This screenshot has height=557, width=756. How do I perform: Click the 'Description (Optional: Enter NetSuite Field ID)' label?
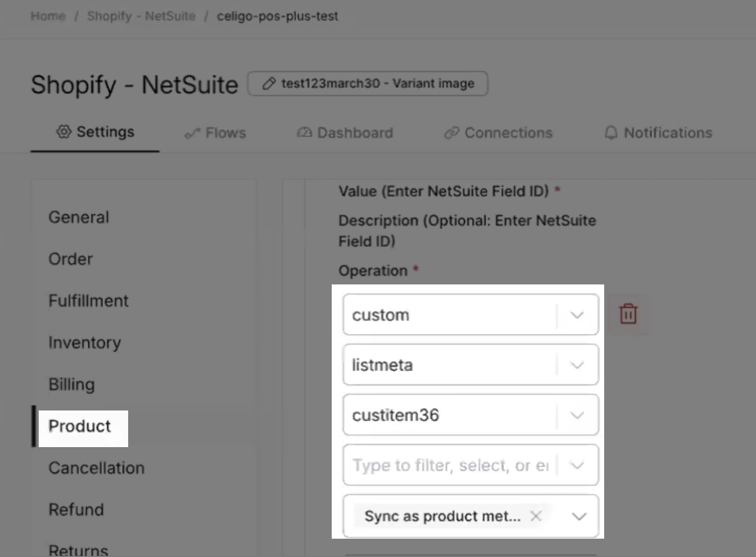point(467,231)
